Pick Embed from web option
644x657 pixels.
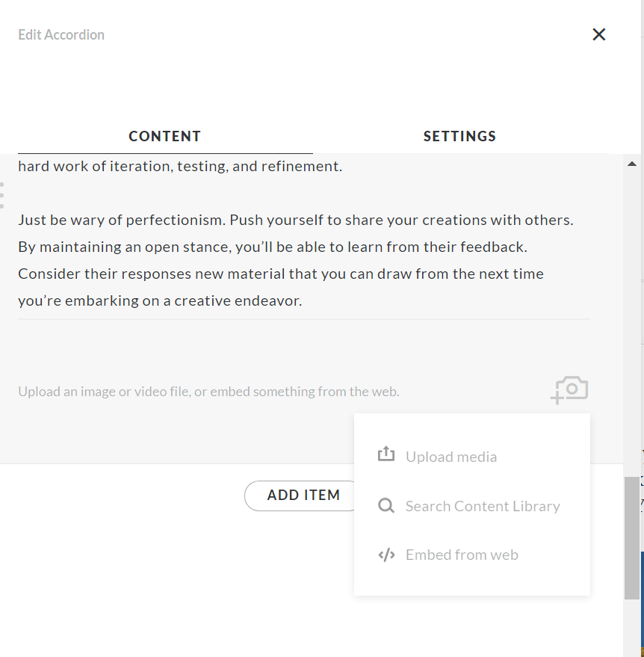tap(461, 555)
